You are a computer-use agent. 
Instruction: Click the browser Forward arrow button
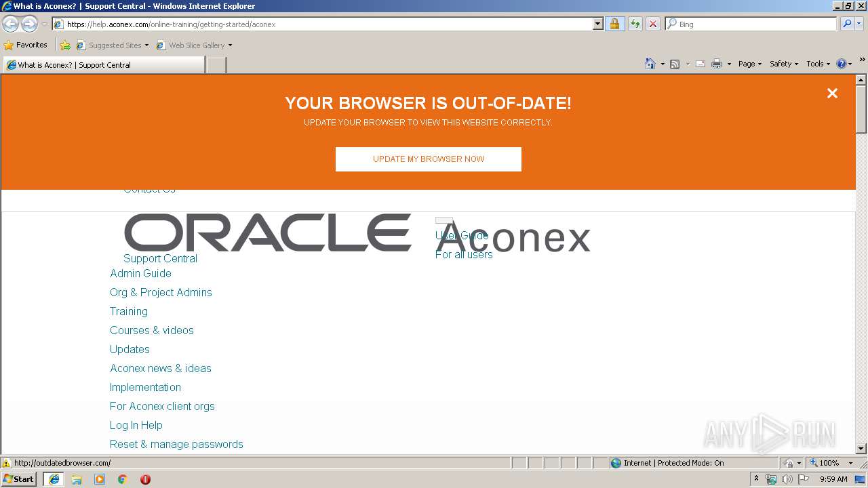pyautogui.click(x=29, y=24)
